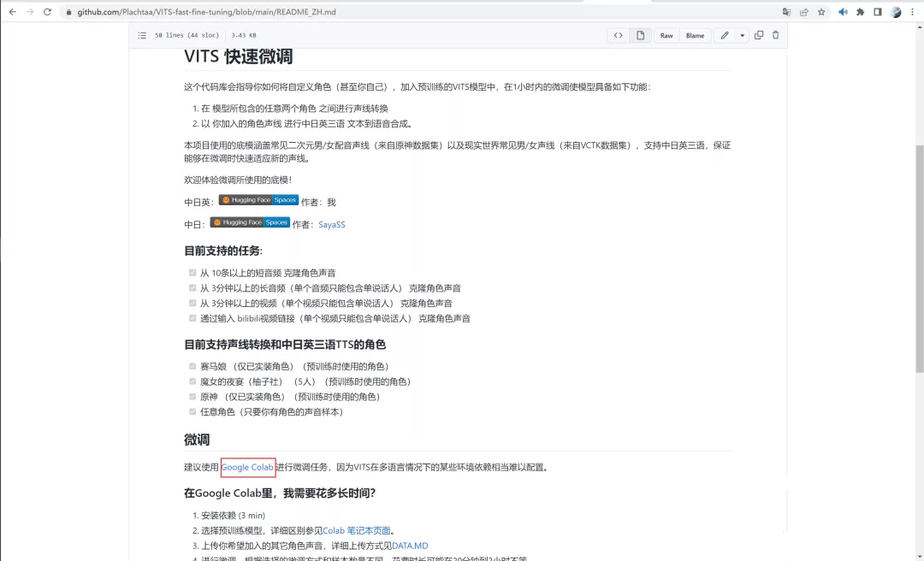This screenshot has width=924, height=561.
Task: Open the edit pencil to modify README_ZH.md
Action: click(x=725, y=35)
